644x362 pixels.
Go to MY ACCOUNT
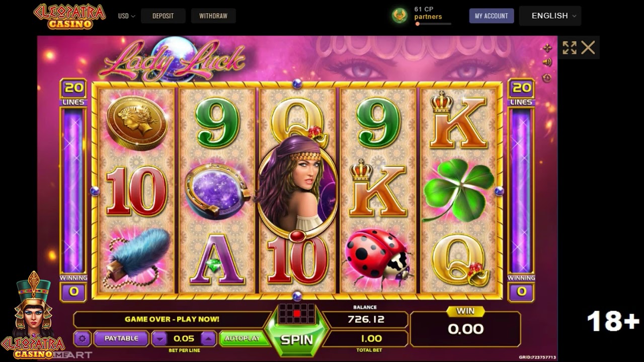[x=492, y=16]
